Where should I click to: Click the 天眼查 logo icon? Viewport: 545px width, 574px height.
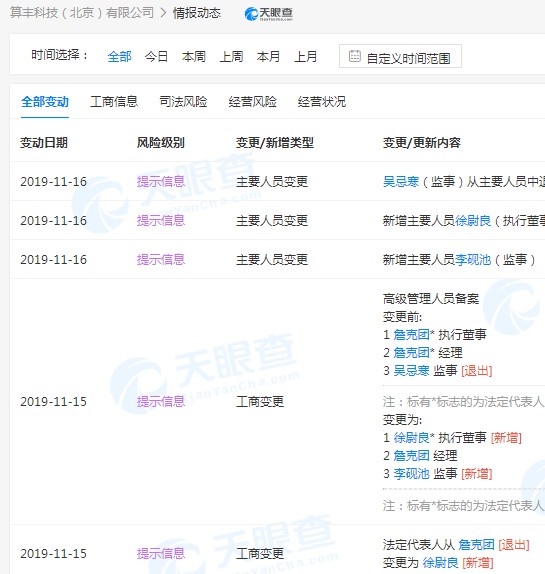pos(269,14)
